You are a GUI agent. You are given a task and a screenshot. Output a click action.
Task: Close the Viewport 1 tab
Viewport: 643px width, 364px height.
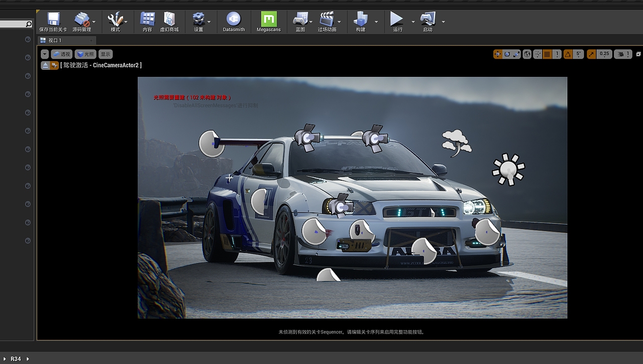91,41
